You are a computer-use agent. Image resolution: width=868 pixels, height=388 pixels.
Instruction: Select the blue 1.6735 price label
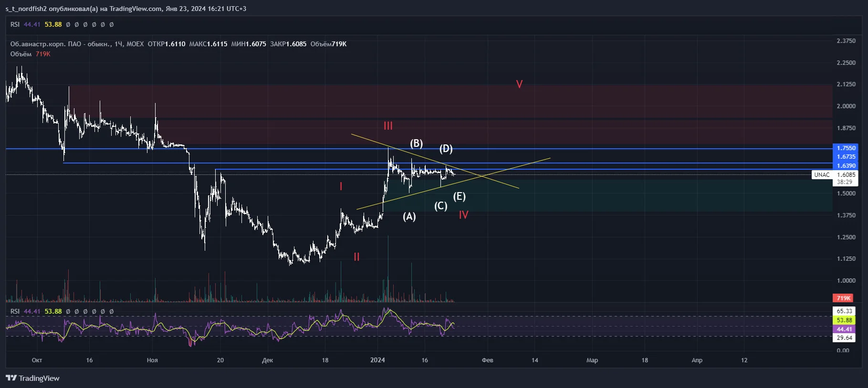pyautogui.click(x=846, y=157)
